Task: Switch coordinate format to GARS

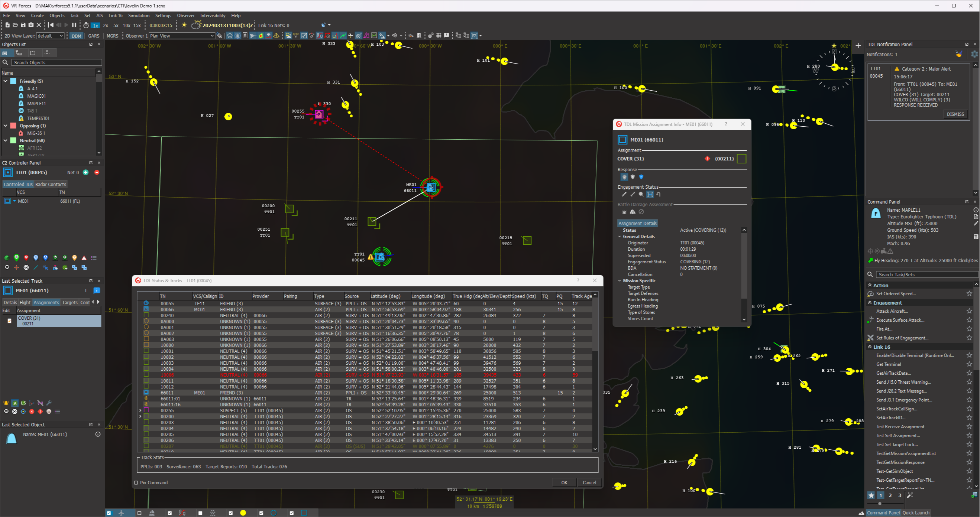Action: coord(94,36)
